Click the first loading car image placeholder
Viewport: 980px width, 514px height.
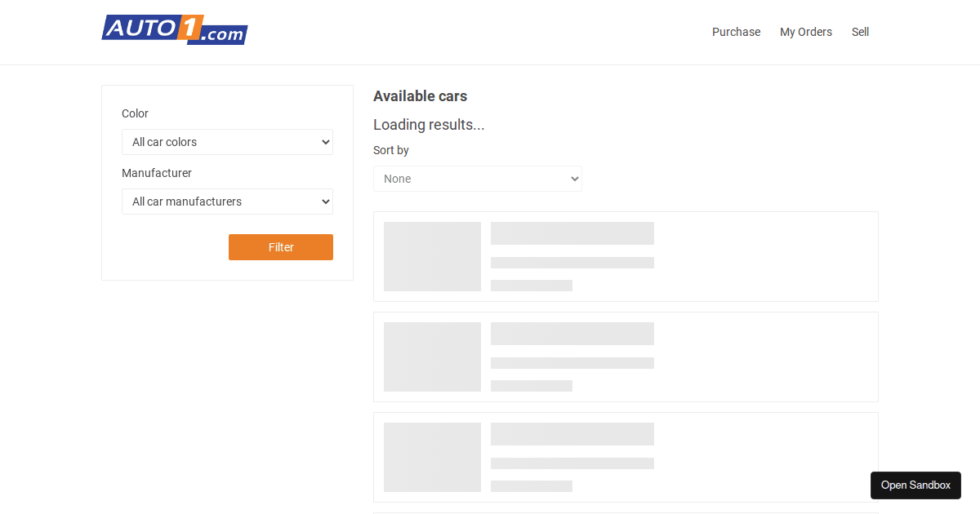click(x=432, y=256)
